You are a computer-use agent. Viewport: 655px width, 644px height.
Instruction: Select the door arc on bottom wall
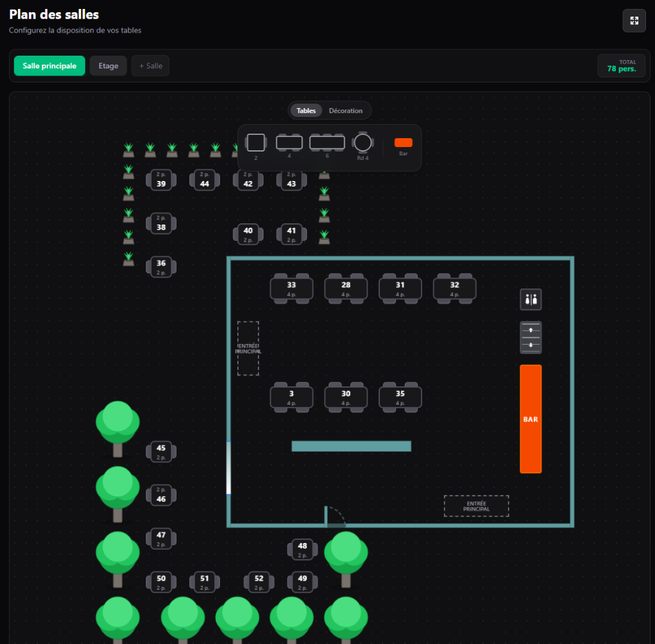point(336,517)
